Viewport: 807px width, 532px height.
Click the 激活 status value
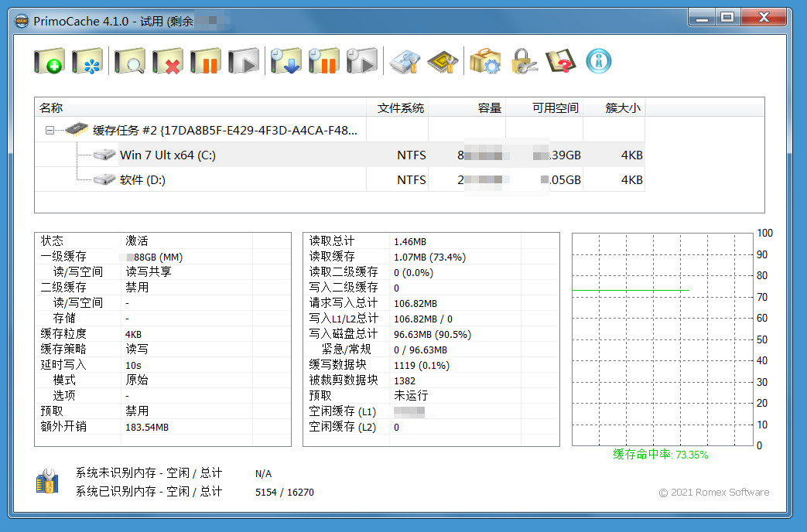point(137,240)
